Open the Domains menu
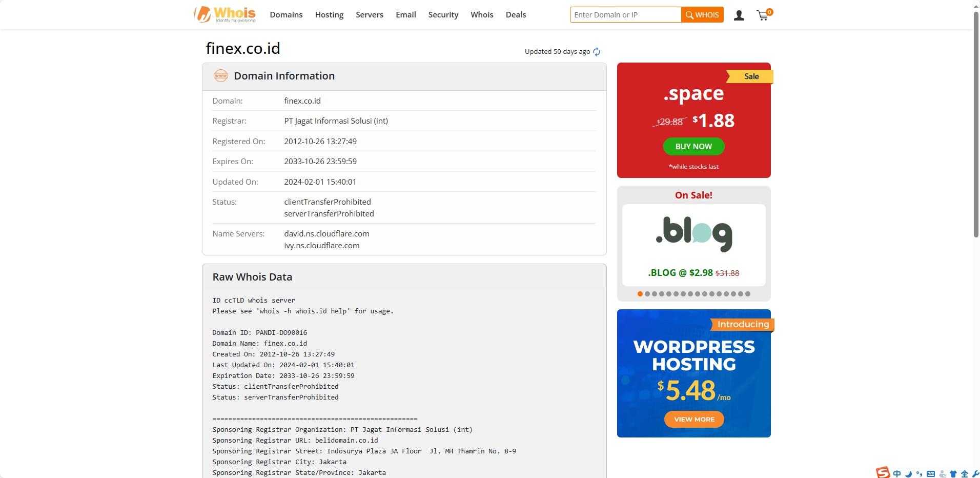 pyautogui.click(x=286, y=15)
